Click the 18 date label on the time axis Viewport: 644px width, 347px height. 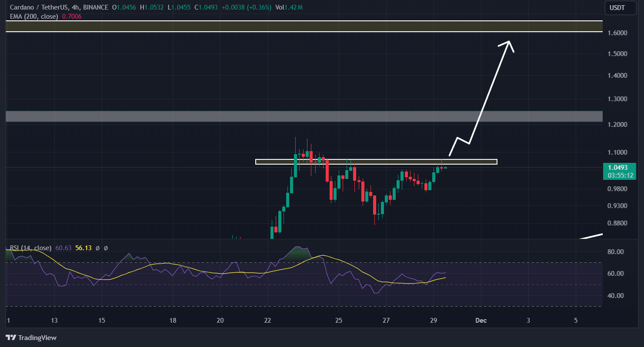tap(173, 321)
